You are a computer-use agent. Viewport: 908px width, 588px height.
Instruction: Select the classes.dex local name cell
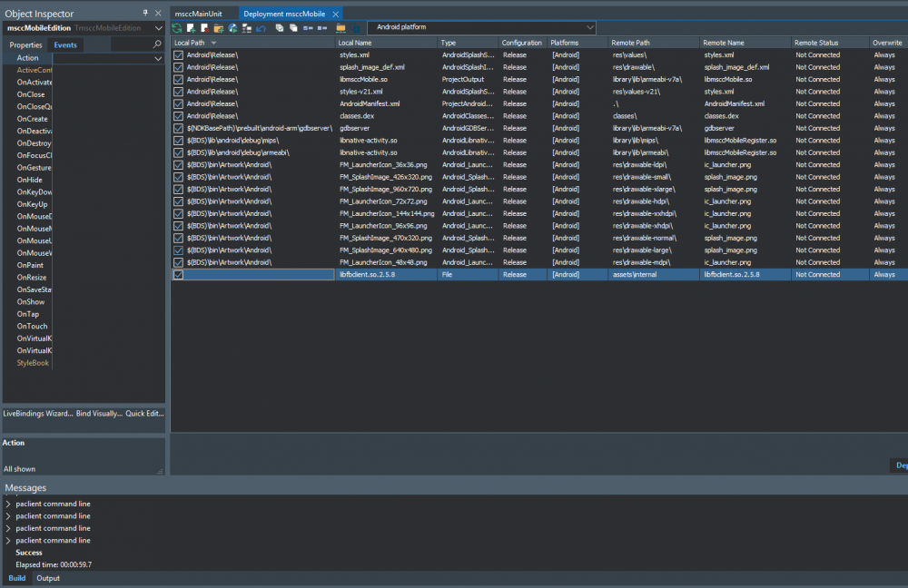(x=357, y=116)
